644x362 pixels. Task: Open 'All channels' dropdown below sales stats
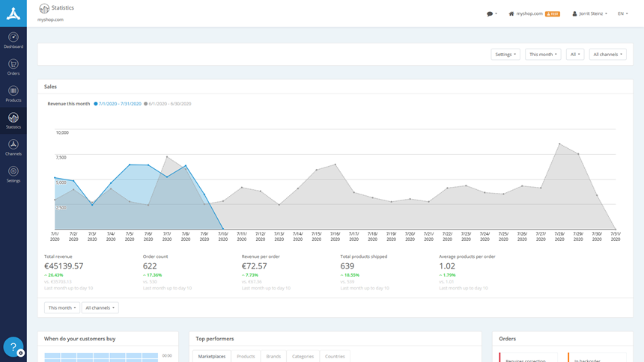(x=100, y=307)
